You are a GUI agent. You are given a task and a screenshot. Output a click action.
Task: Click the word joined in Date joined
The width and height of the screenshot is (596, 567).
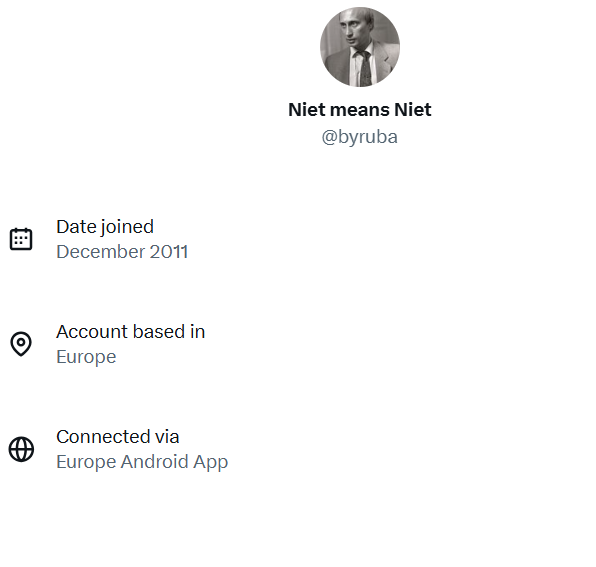(x=127, y=227)
